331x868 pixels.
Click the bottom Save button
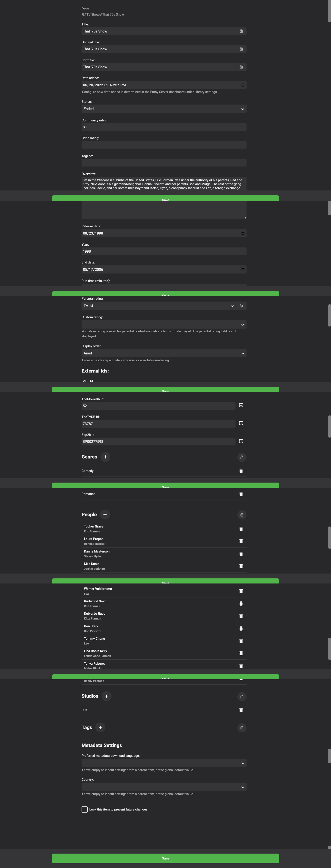[x=165, y=858]
